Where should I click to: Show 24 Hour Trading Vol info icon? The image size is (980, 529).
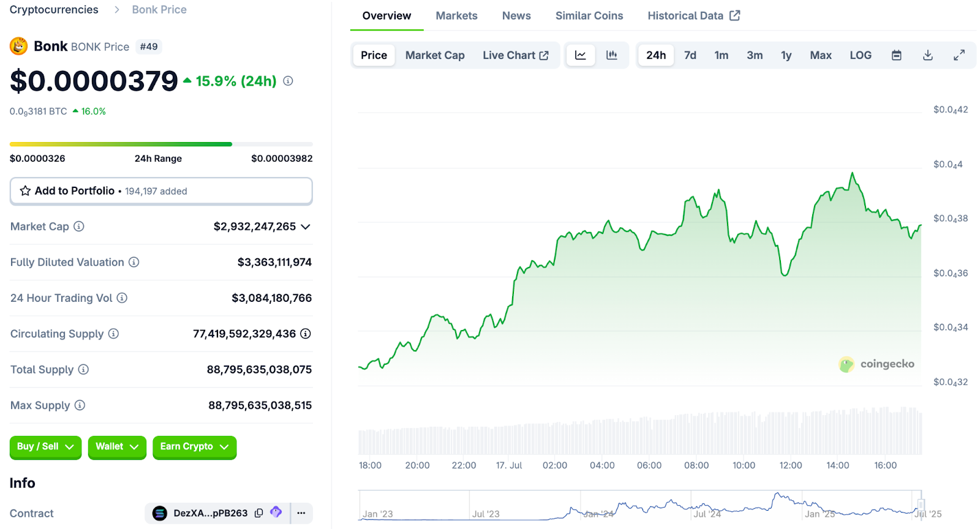pos(122,298)
